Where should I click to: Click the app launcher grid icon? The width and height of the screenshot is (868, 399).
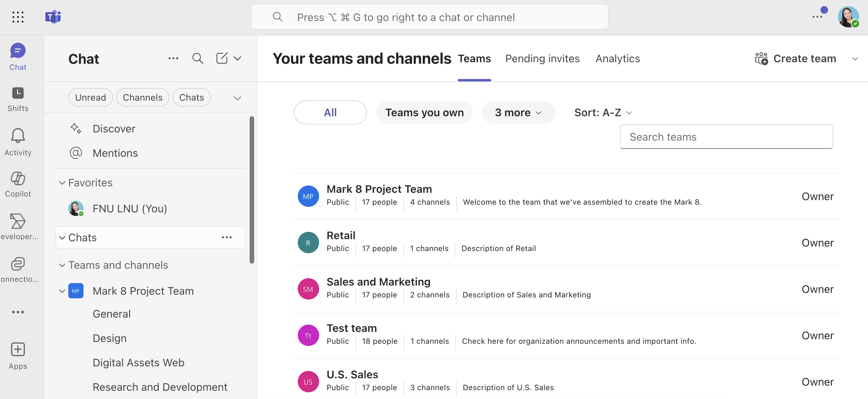18,17
